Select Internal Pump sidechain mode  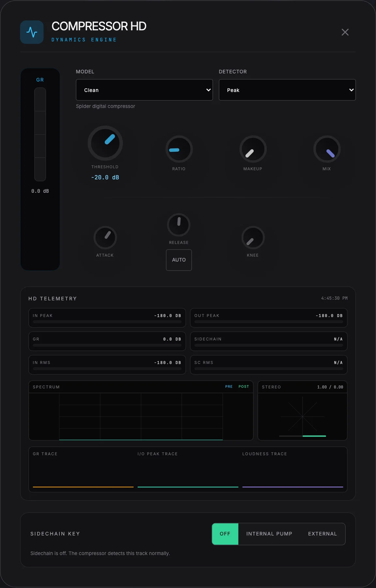click(269, 534)
